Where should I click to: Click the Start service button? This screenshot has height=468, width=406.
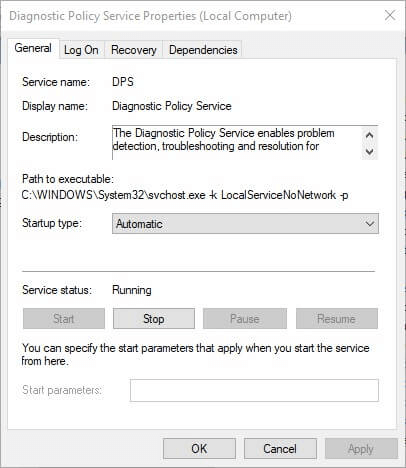[x=64, y=319]
